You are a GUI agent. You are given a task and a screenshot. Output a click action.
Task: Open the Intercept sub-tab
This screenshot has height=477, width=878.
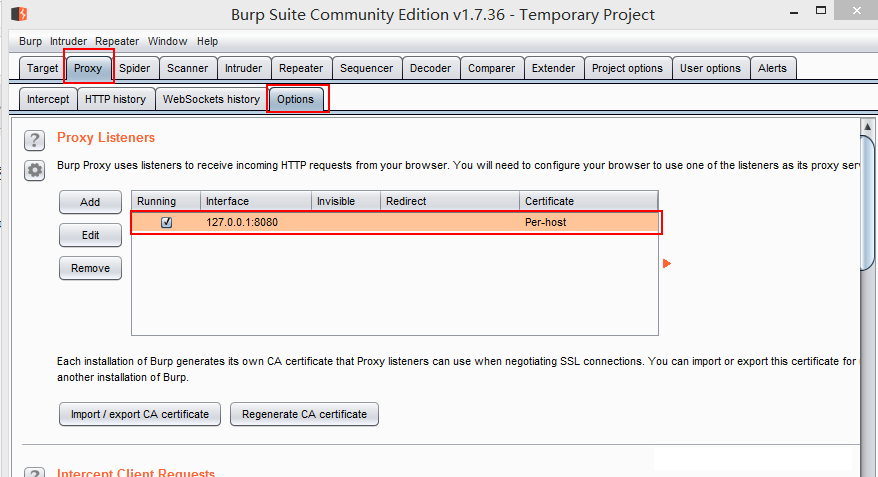[x=48, y=99]
